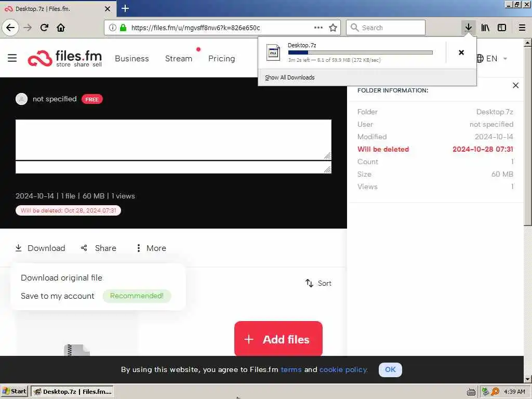Open a new tab with the plus button
The image size is (532, 399).
(125, 8)
